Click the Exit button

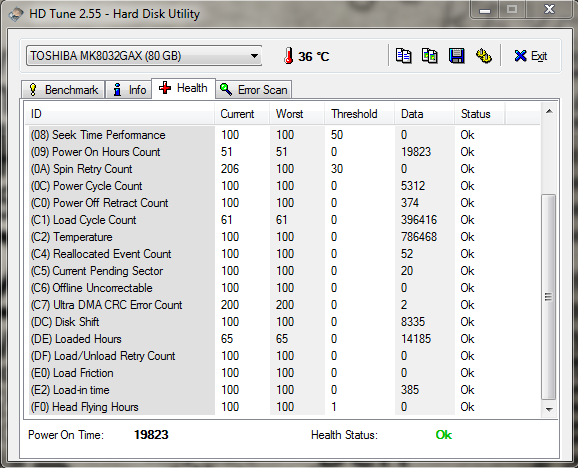click(530, 56)
